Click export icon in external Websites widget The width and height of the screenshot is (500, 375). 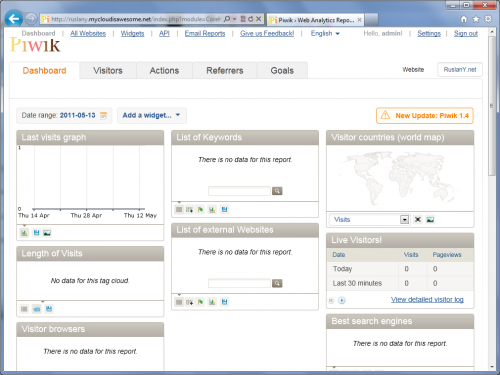(x=224, y=302)
